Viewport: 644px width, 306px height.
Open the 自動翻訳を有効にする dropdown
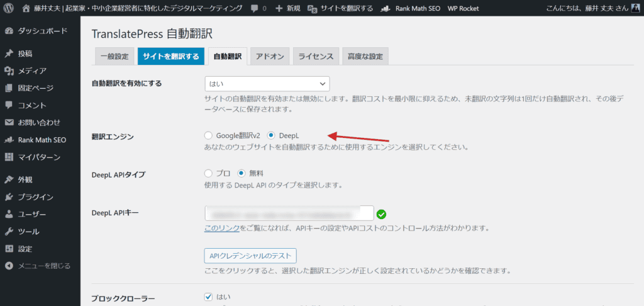(x=267, y=84)
